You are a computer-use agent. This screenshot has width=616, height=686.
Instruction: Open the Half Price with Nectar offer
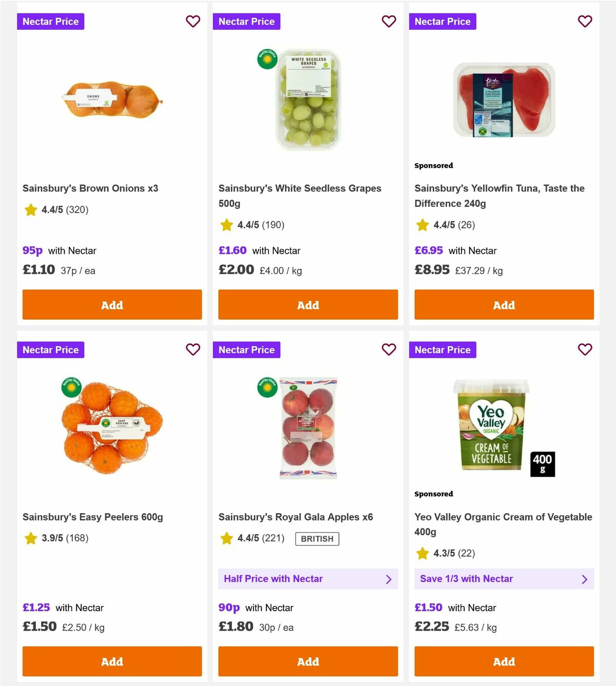[308, 579]
